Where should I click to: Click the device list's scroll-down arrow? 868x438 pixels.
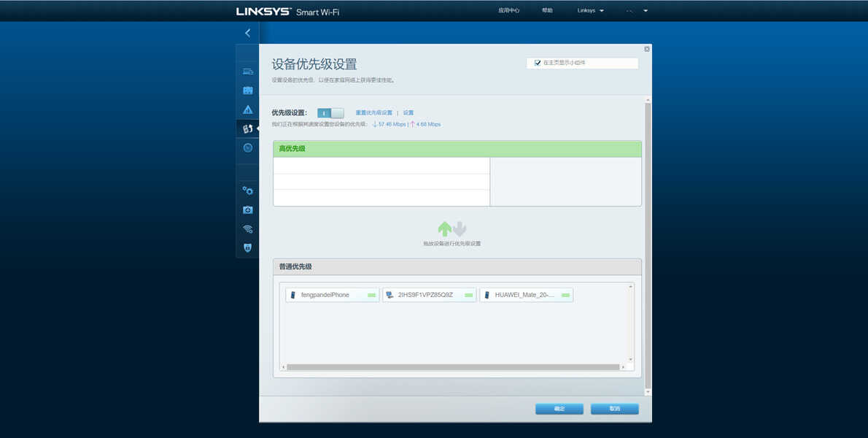coord(630,359)
